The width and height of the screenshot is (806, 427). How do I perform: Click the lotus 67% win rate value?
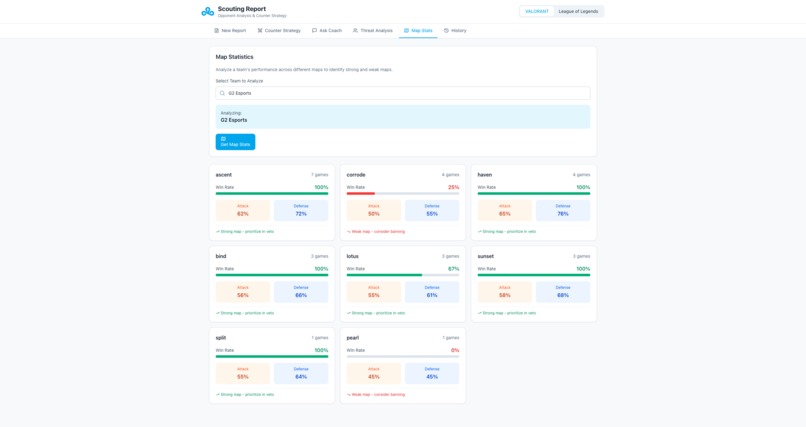coord(453,269)
